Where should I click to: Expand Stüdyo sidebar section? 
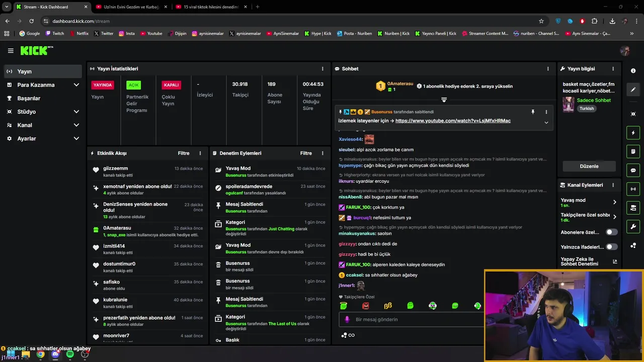(x=76, y=112)
